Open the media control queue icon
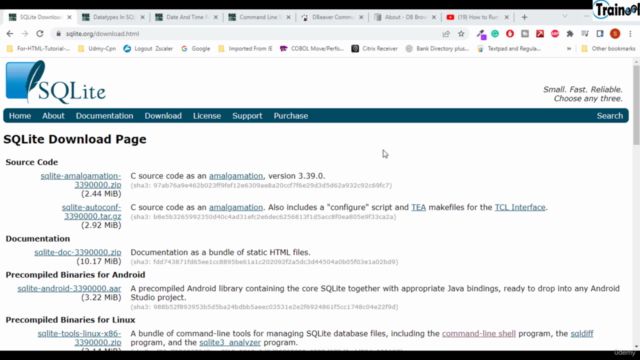Screen dimensions: 640x360 (x=585, y=34)
